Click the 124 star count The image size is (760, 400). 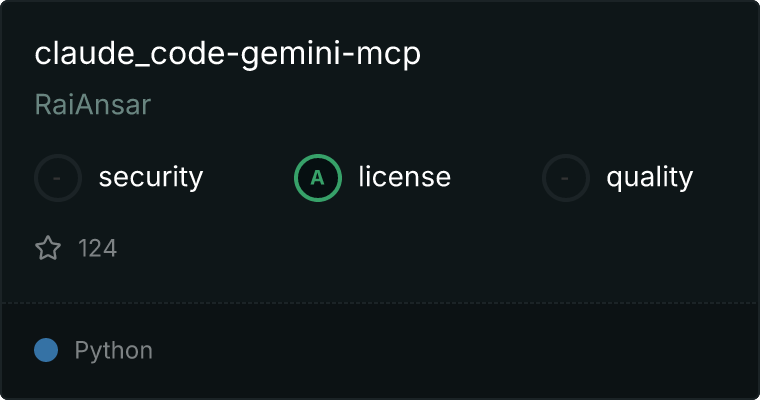coord(97,248)
